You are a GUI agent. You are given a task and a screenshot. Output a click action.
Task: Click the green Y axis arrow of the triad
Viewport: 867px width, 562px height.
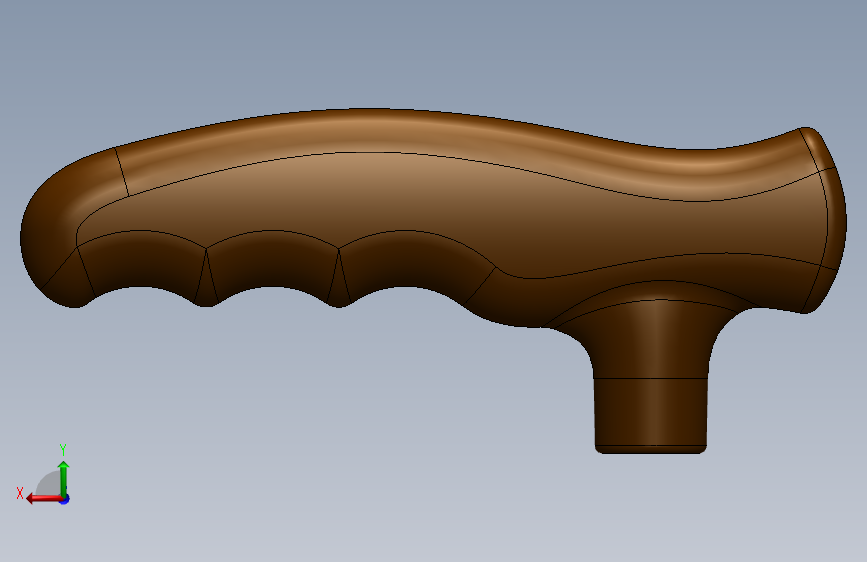(x=64, y=479)
